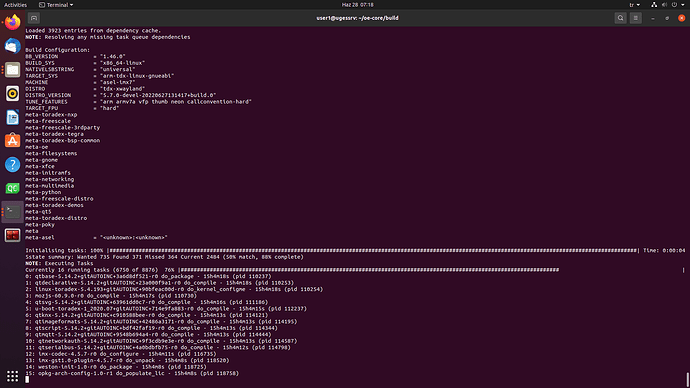Screen dimensions: 690x388
Task: Click task 3 mozjs do_compile line
Action: point(111,296)
